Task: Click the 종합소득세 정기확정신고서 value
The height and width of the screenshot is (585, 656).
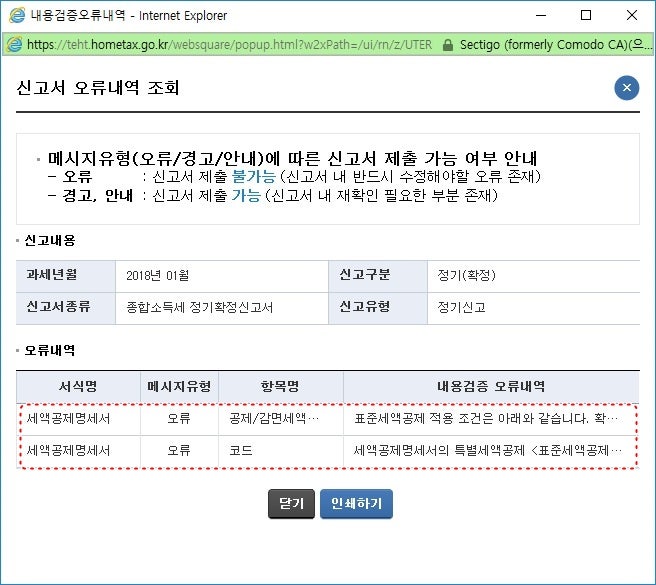Action: (x=200, y=308)
